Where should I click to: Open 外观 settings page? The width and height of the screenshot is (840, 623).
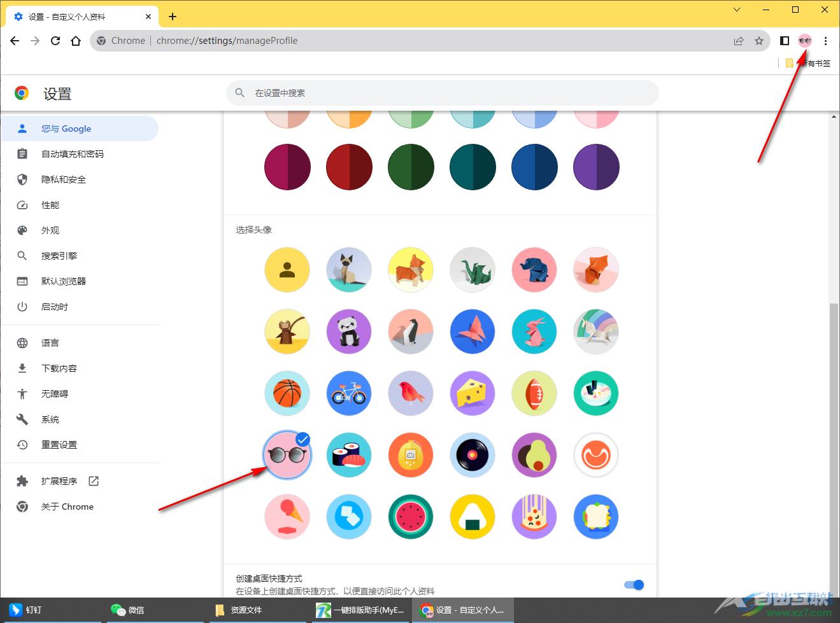pyautogui.click(x=80, y=230)
